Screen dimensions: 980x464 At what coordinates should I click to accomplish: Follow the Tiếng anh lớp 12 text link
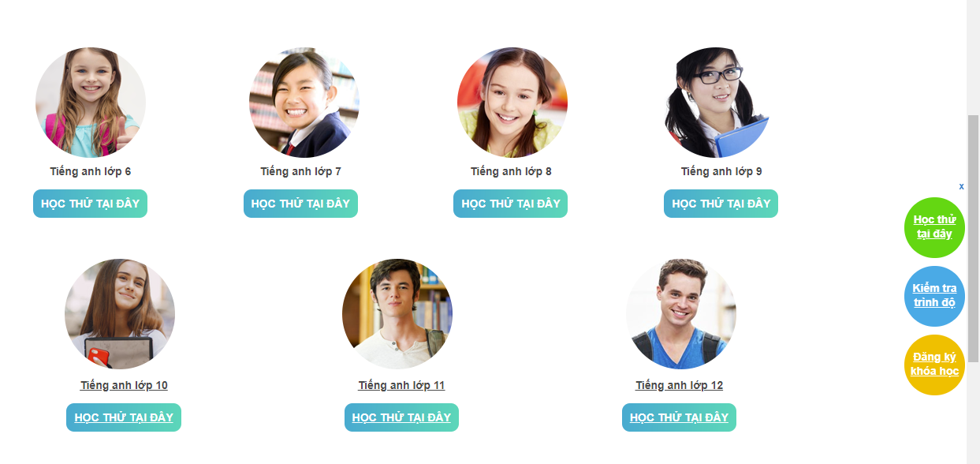tap(679, 386)
